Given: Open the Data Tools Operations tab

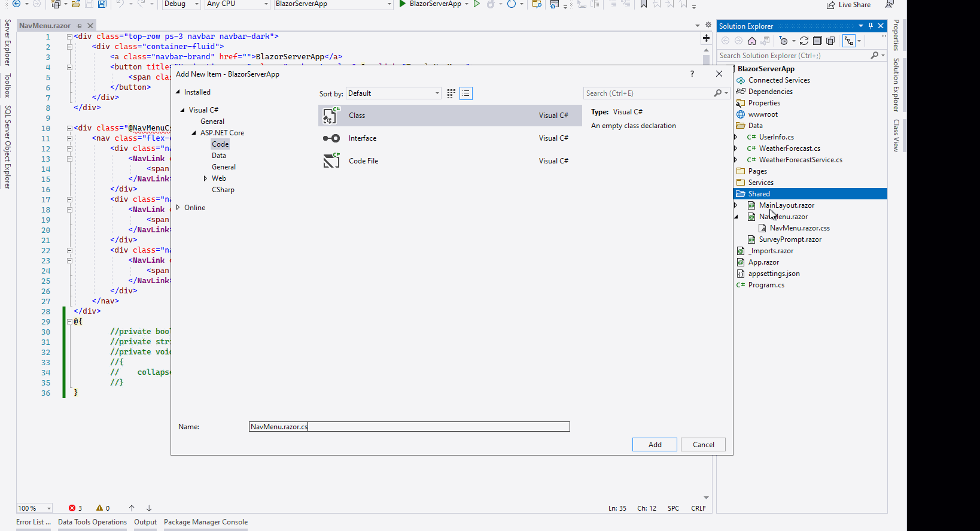Looking at the screenshot, I should point(92,522).
